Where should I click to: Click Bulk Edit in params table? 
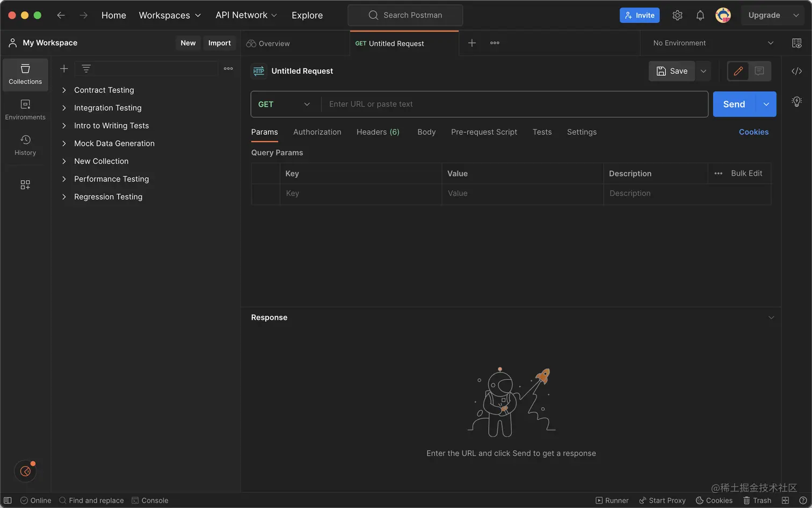click(x=746, y=174)
